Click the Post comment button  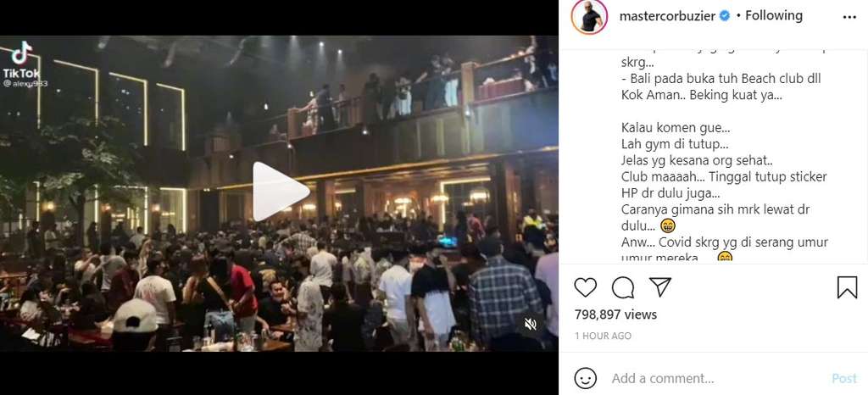click(844, 378)
